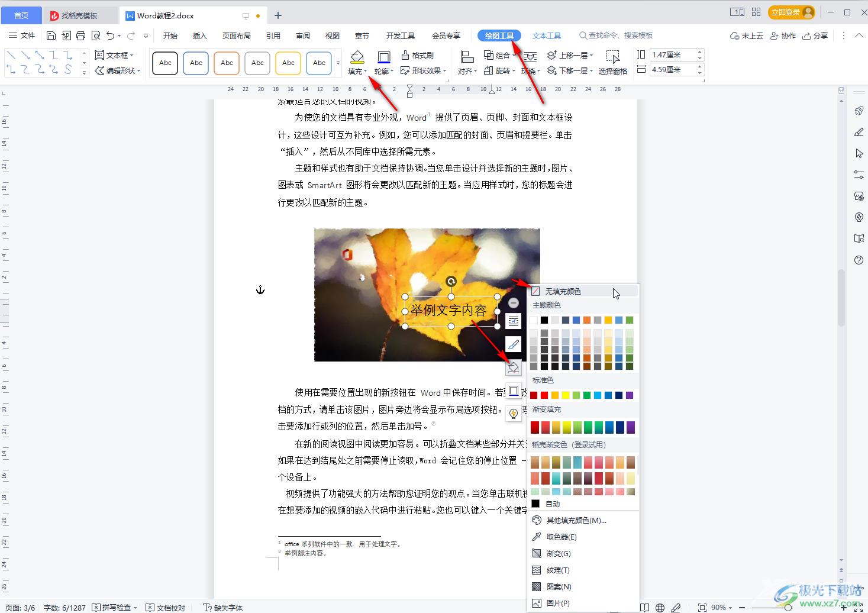Open the 组合 group dropdown
Screen dimensions: 868x613
pos(499,55)
